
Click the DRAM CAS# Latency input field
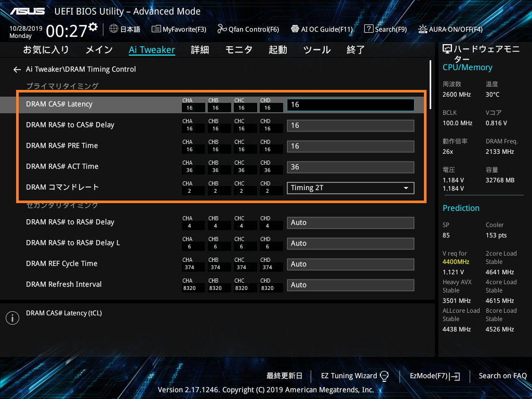click(351, 105)
